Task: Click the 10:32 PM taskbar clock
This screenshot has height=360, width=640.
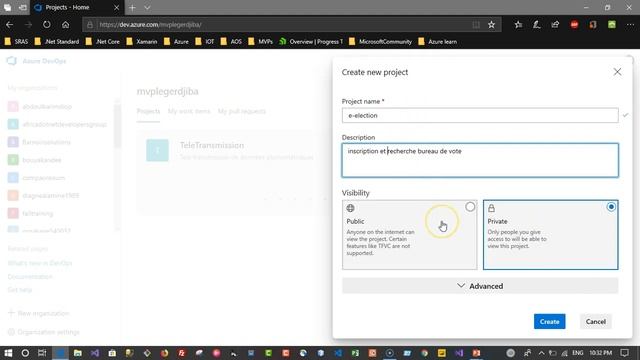Action: [600, 353]
